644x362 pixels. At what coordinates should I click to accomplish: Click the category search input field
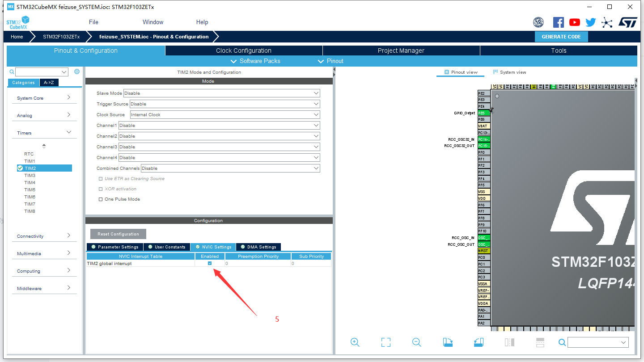(x=42, y=72)
